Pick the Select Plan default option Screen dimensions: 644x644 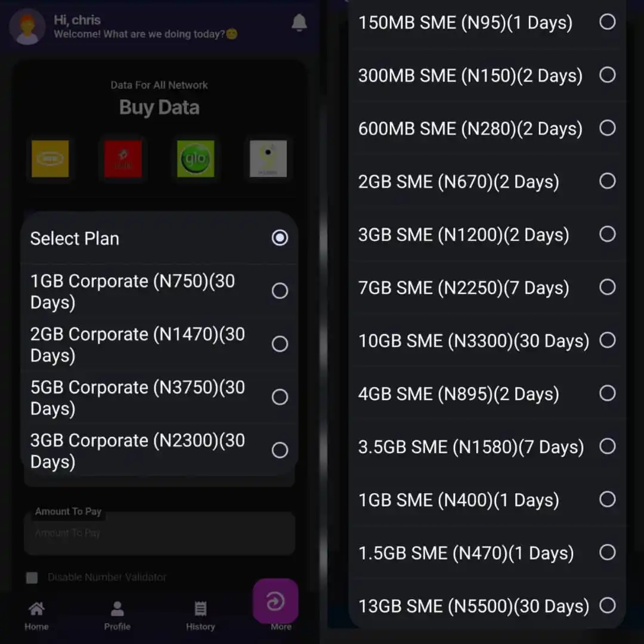(x=159, y=238)
